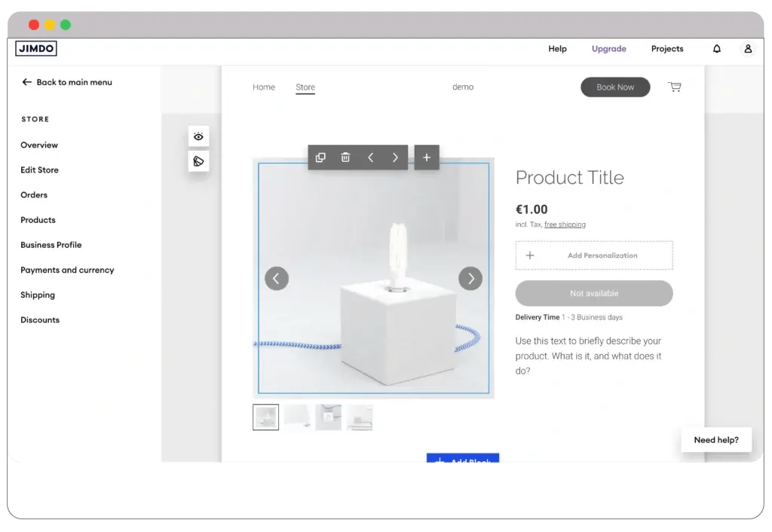Click the JIMDO logo
Screen dimensions: 772x532
pos(35,49)
